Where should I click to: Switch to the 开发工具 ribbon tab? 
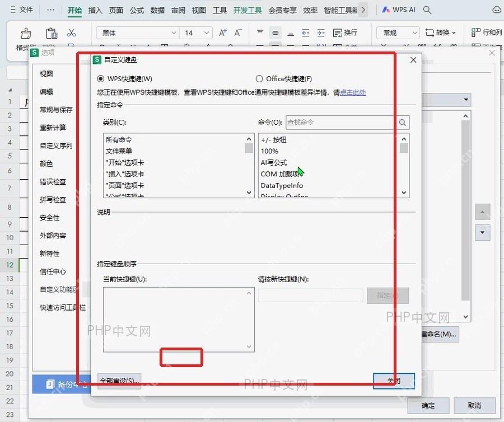(x=248, y=10)
